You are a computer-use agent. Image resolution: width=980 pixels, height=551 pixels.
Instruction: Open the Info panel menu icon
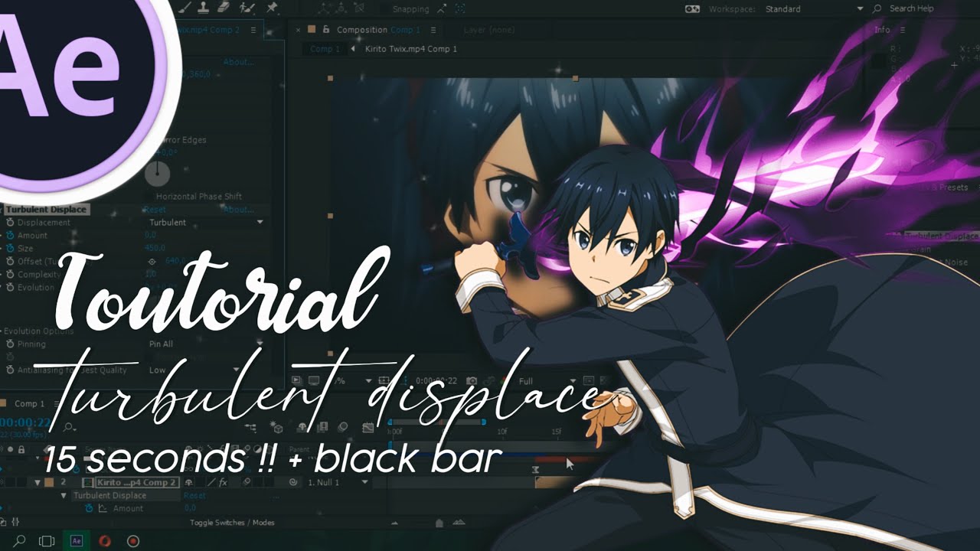[903, 30]
